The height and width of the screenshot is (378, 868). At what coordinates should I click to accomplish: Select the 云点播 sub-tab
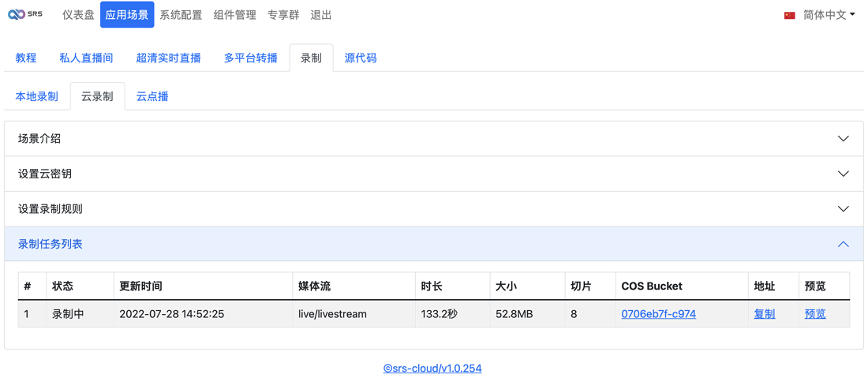(x=152, y=97)
